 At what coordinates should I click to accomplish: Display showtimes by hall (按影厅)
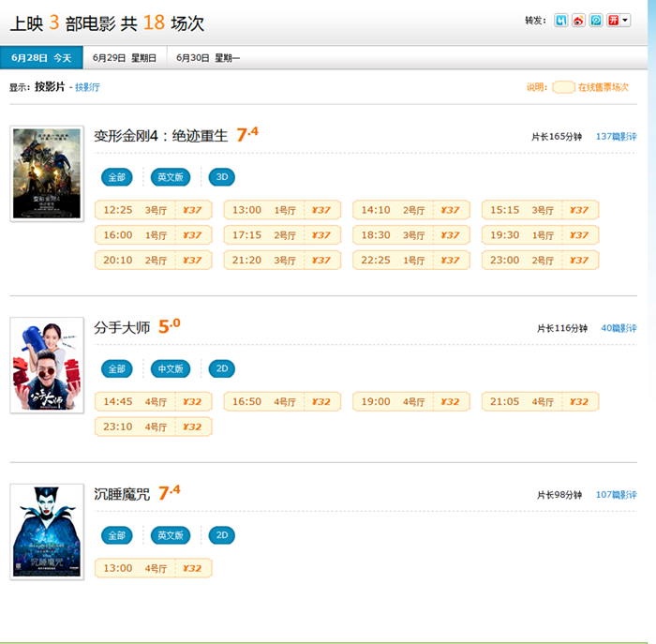(87, 87)
